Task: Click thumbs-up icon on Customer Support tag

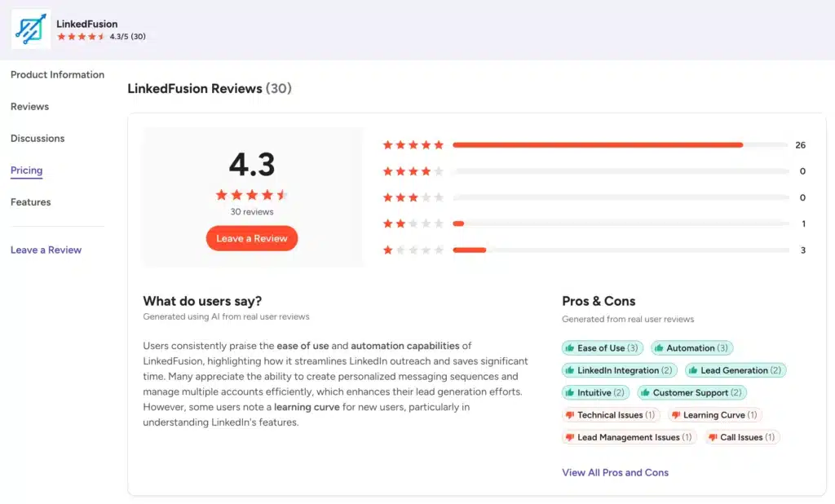Action: click(x=645, y=392)
